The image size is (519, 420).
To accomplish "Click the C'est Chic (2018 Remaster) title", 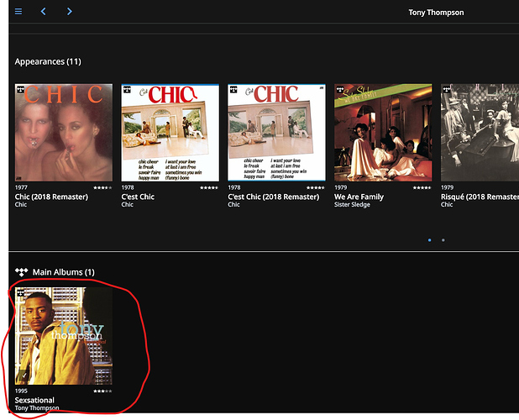I will pos(274,197).
